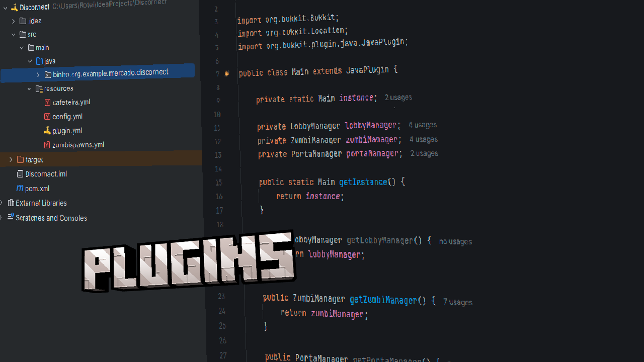Click the Scratches and Consoles icon
The width and height of the screenshot is (644, 362).
tap(10, 218)
